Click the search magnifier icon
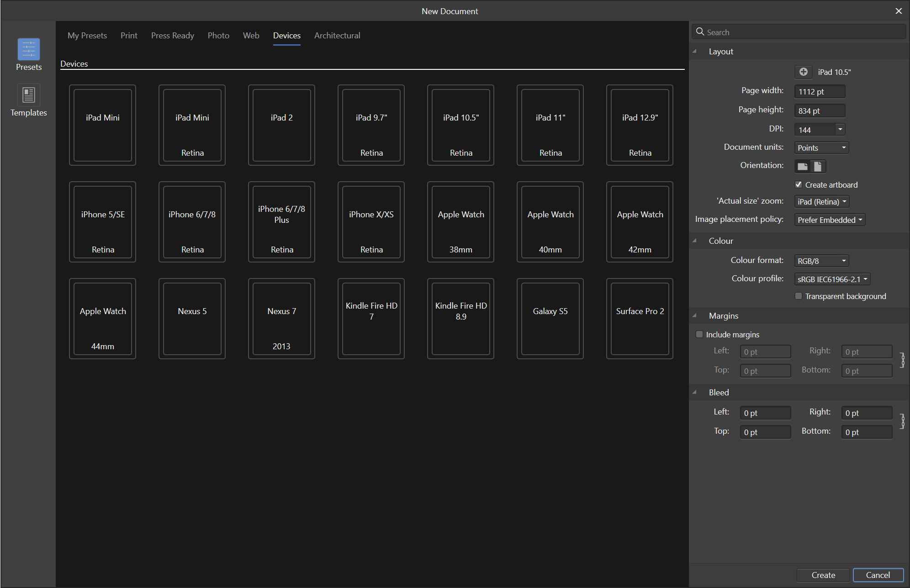This screenshot has height=588, width=910. [x=700, y=31]
